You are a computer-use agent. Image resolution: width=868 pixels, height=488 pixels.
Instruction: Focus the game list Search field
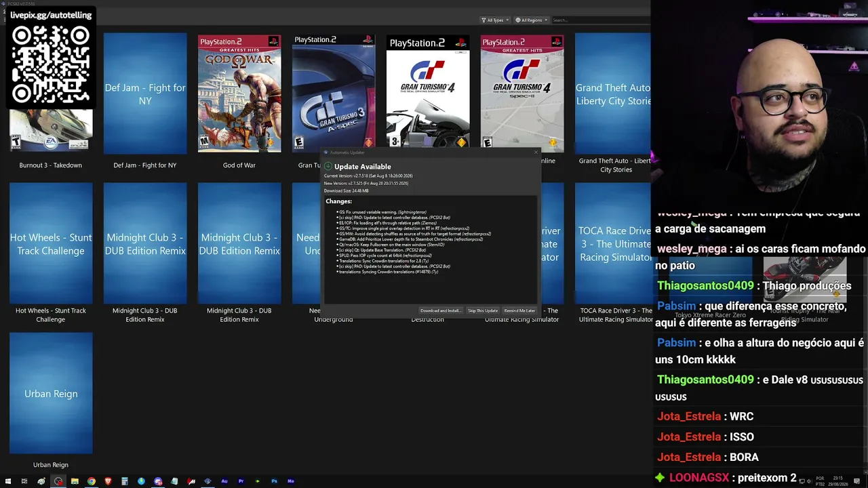coord(600,20)
